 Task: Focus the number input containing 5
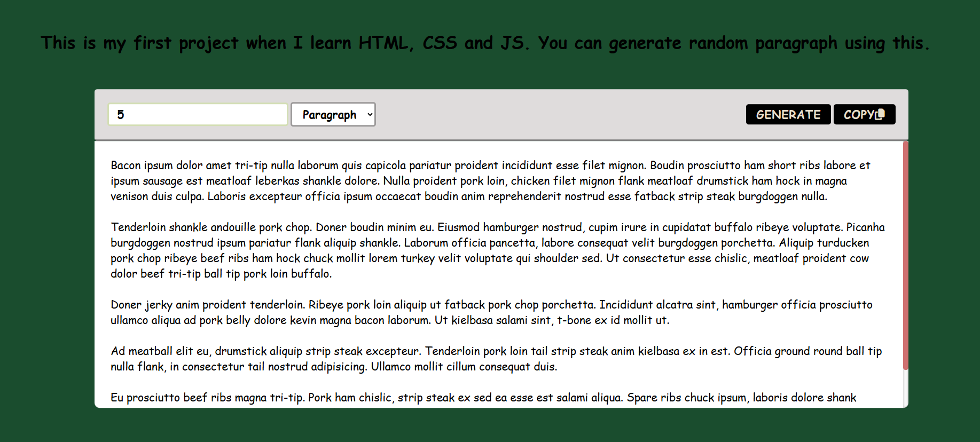point(198,115)
